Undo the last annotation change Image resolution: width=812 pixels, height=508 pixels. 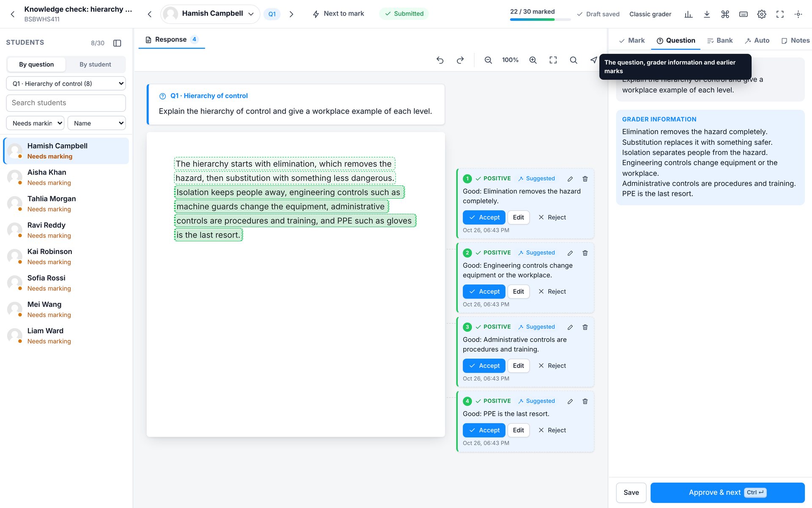coord(440,60)
